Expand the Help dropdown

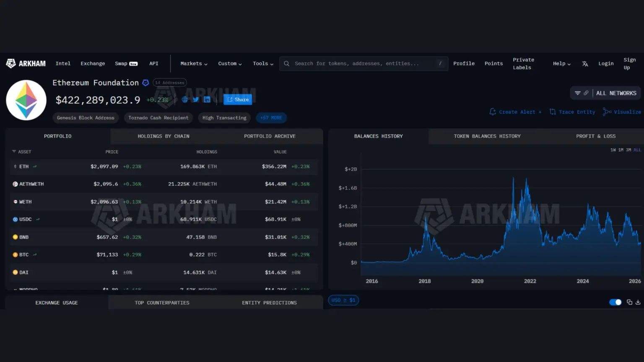561,64
